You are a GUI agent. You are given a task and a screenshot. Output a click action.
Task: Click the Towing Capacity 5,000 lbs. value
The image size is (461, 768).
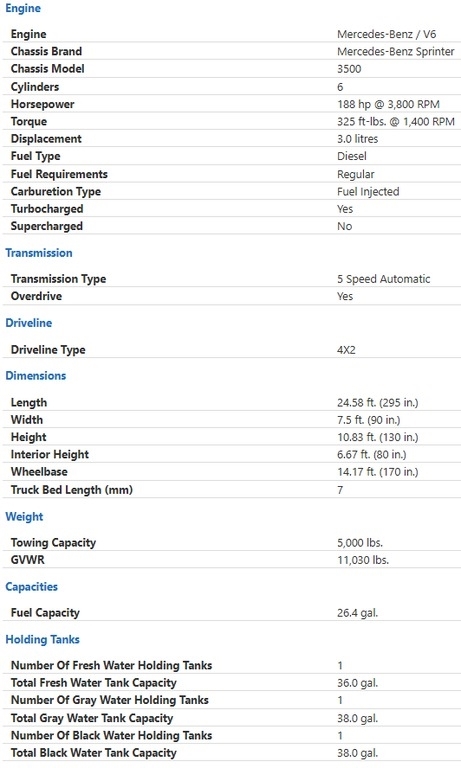360,543
